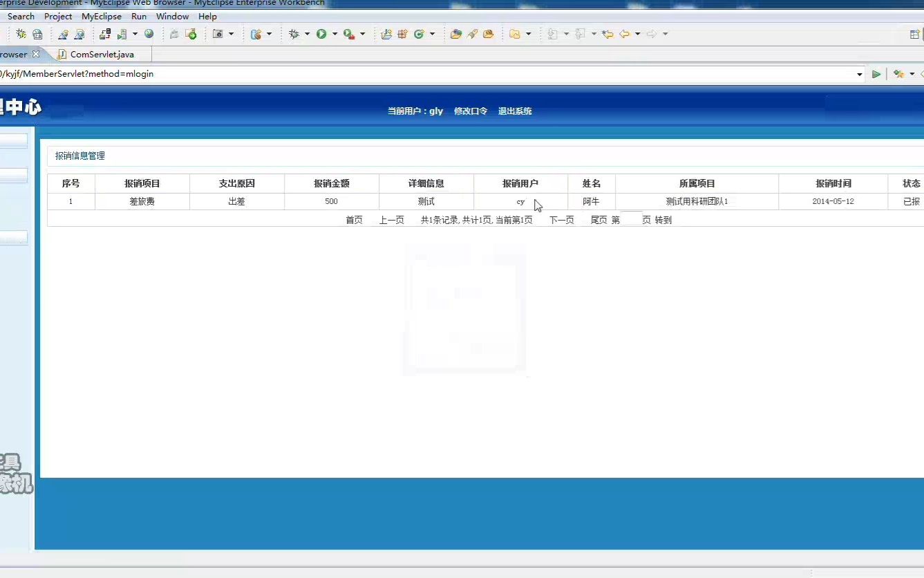This screenshot has height=578, width=924.
Task: Click the green-arrow publish icon in toolbar
Action: click(x=191, y=34)
